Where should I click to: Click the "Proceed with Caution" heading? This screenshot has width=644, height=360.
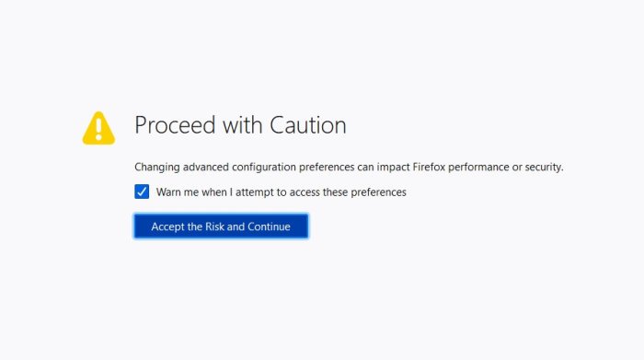point(240,125)
